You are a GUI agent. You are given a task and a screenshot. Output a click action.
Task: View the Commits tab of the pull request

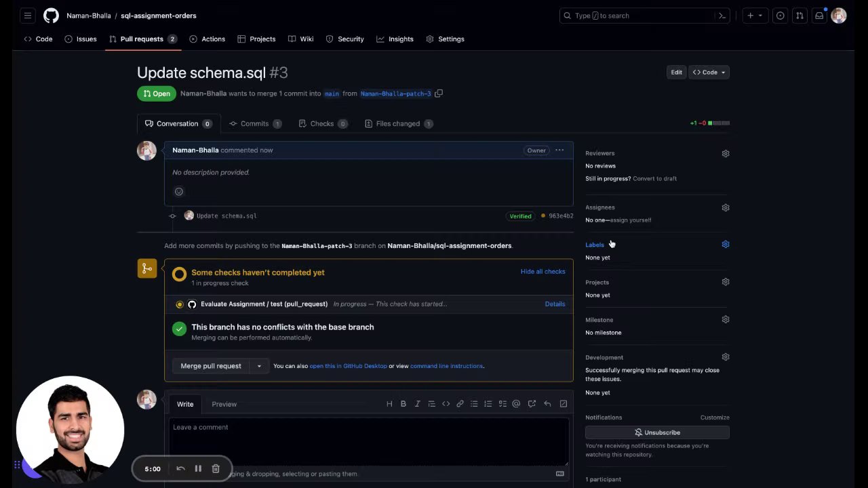[x=256, y=124]
